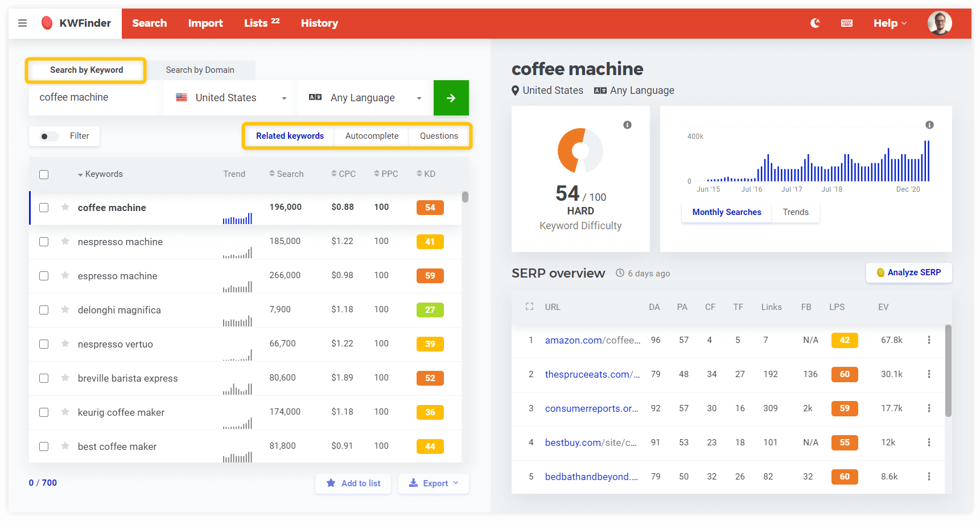Open the Lists menu item
The image size is (980, 521).
click(x=262, y=23)
